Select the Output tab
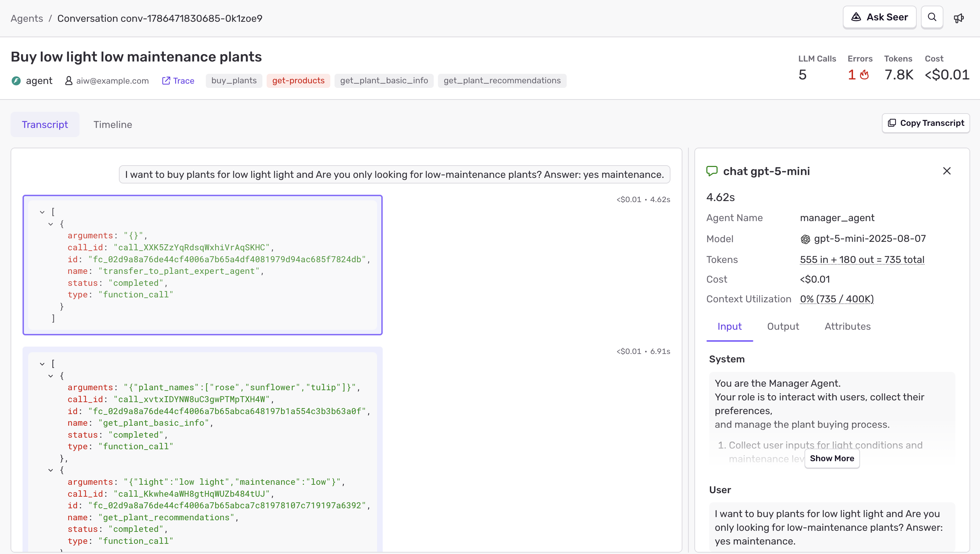 [x=783, y=327]
